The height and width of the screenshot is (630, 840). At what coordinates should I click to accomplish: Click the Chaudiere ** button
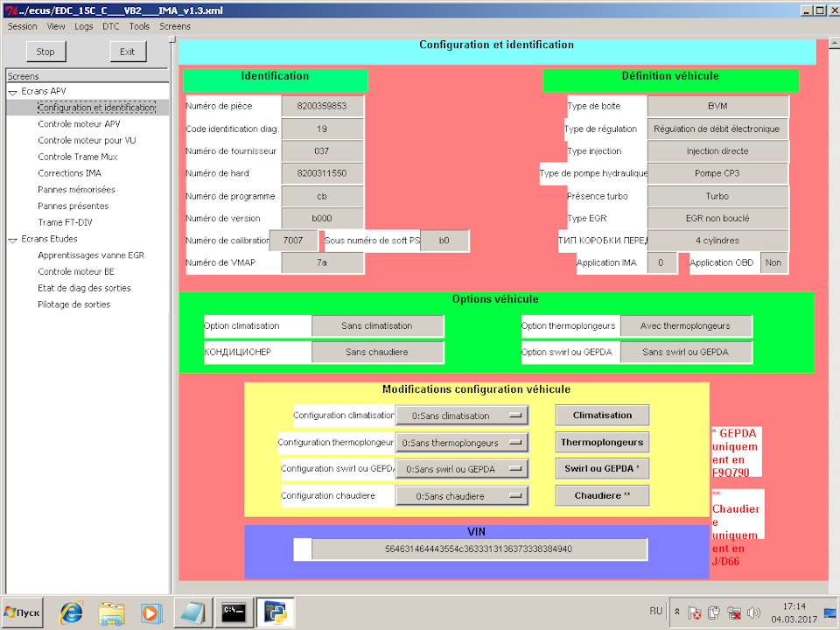coord(602,496)
